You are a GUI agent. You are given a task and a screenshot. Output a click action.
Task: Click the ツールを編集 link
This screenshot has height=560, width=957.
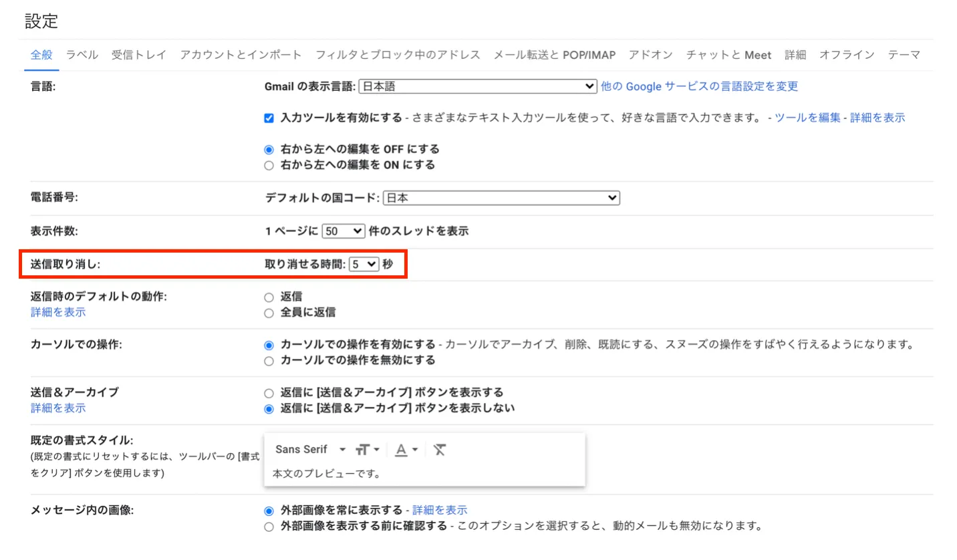click(x=807, y=118)
